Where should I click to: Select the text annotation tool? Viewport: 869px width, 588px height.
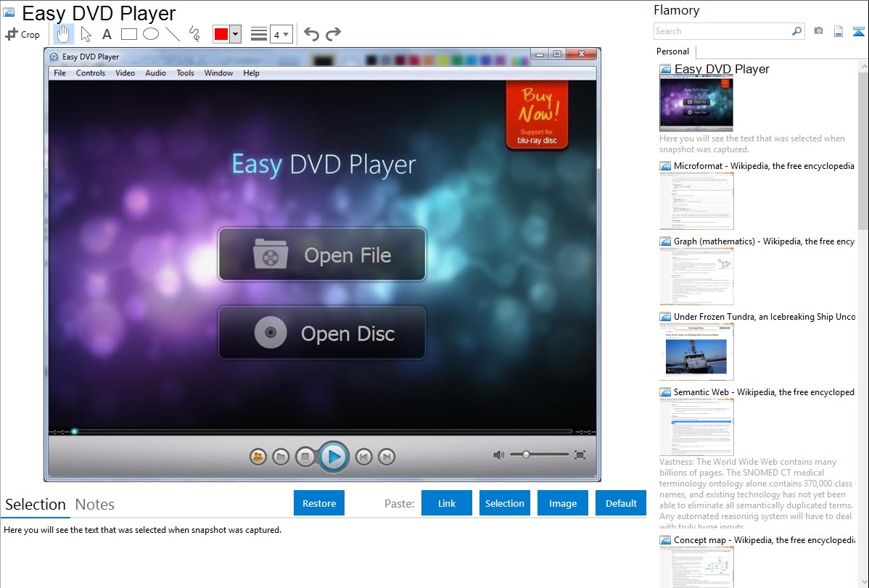click(x=107, y=34)
